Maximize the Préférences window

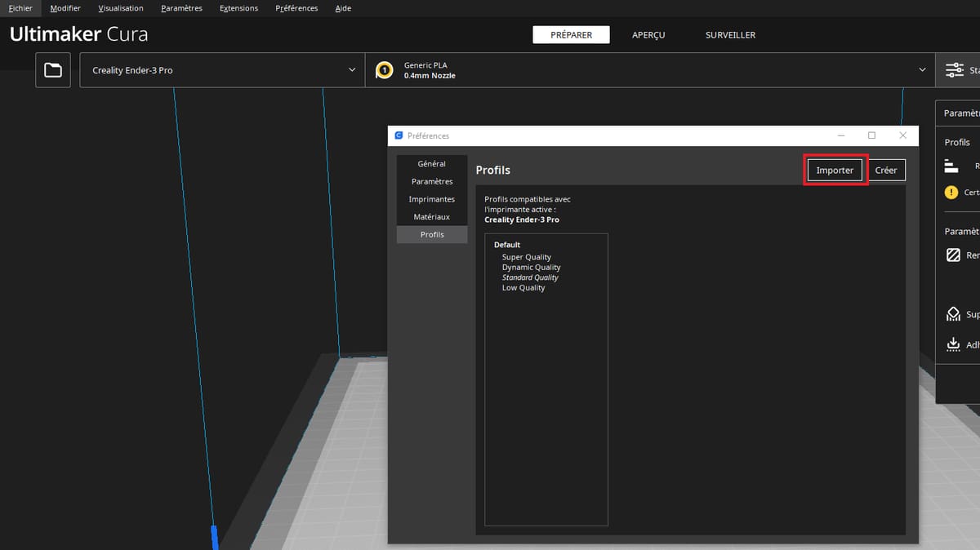tap(871, 135)
